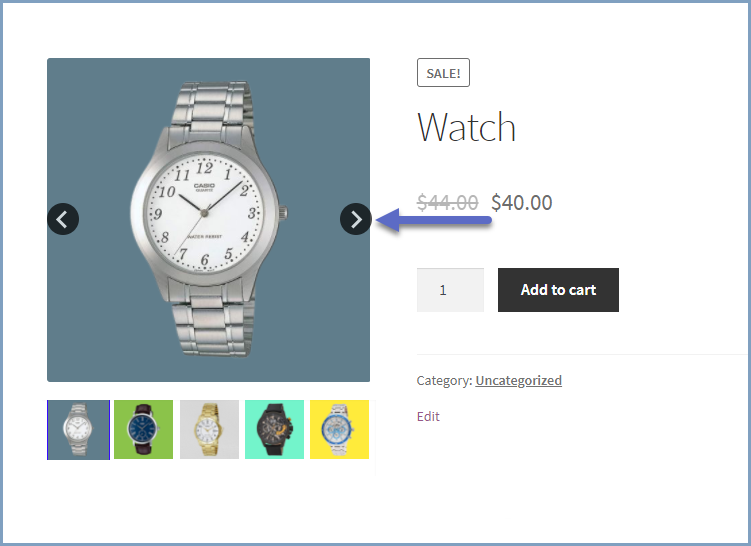Go to previous product image with left arrow
The height and width of the screenshot is (546, 751).
[x=63, y=219]
